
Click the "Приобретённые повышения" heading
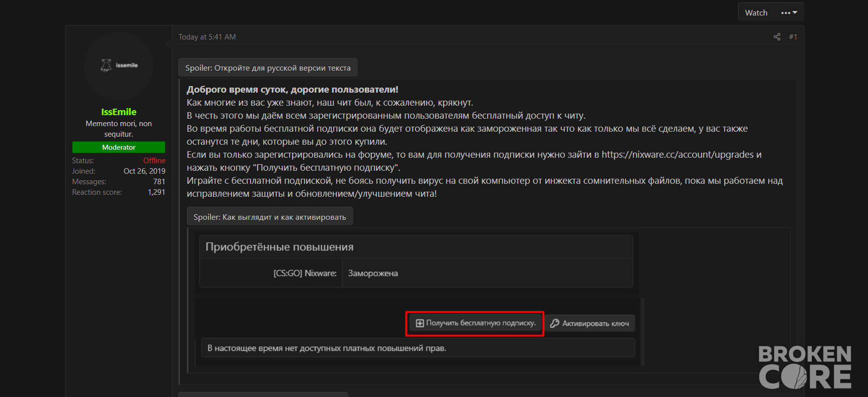tap(279, 247)
